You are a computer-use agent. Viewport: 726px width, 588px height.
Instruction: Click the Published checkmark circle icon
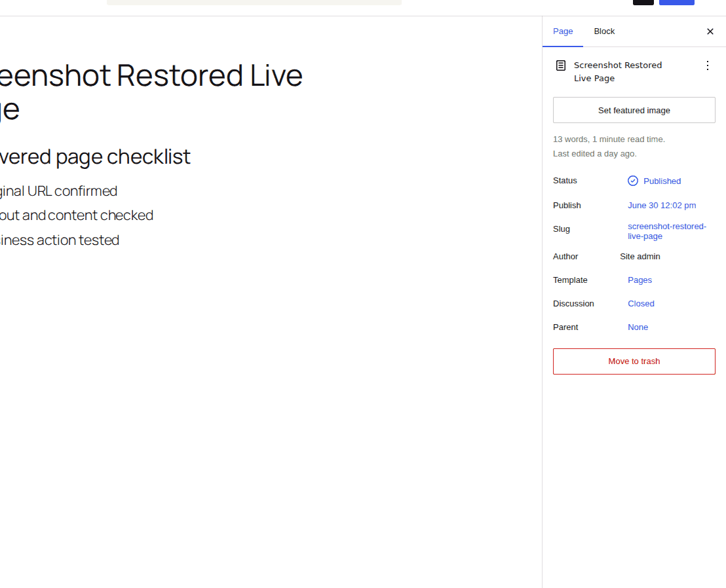click(x=632, y=181)
